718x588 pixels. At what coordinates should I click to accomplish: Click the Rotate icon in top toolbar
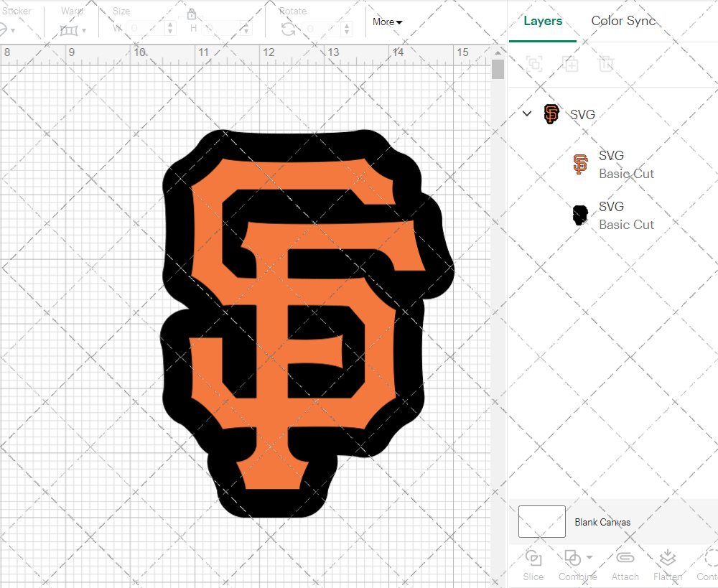point(289,29)
